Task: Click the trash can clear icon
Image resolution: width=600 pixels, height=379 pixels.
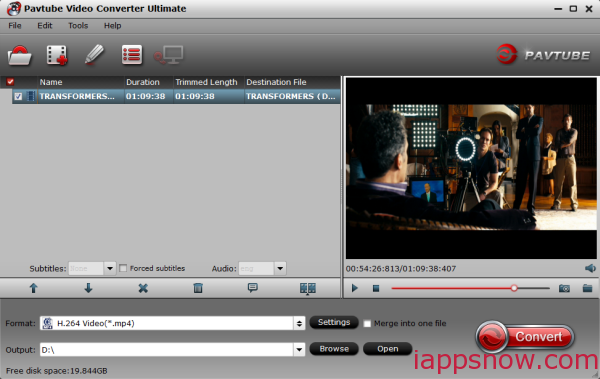Action: pos(198,288)
